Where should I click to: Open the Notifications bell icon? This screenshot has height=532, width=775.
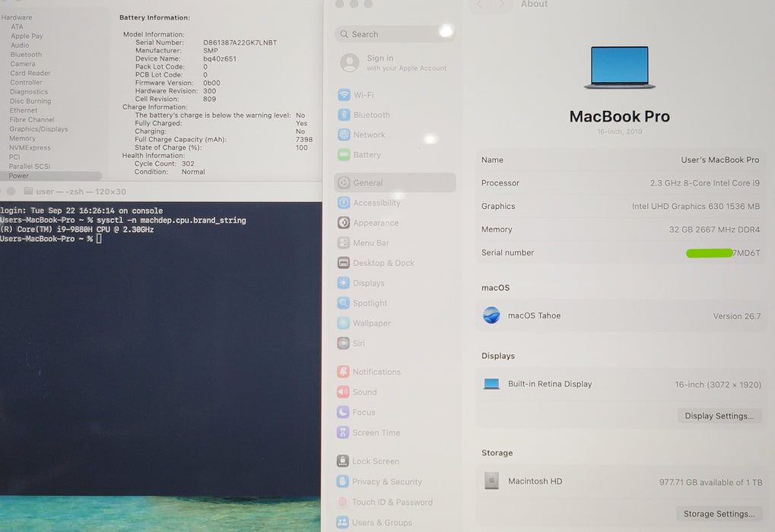coord(344,372)
